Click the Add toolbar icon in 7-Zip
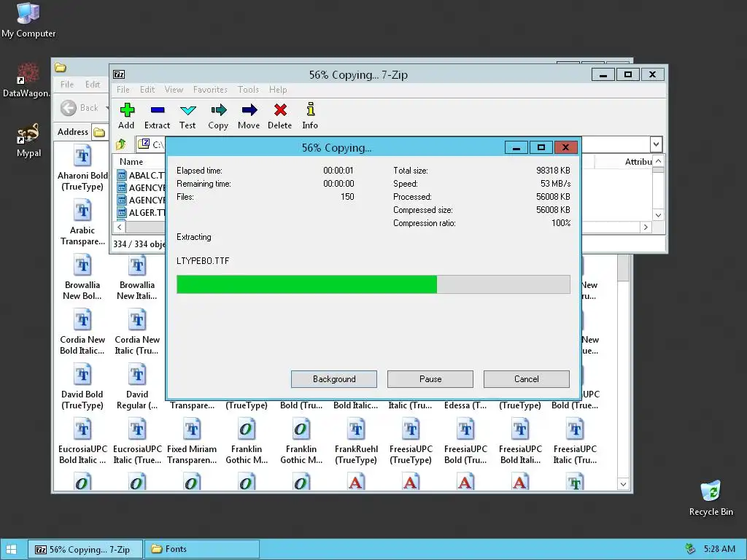The height and width of the screenshot is (560, 747). click(127, 116)
